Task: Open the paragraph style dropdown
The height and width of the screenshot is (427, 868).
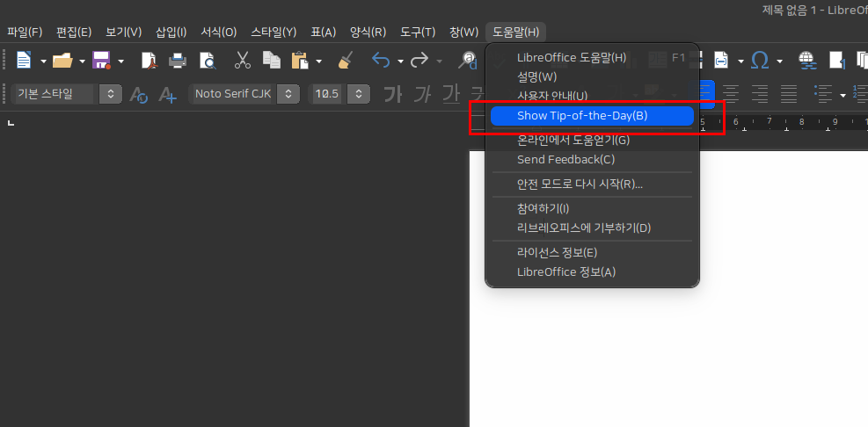Action: pyautogui.click(x=110, y=94)
